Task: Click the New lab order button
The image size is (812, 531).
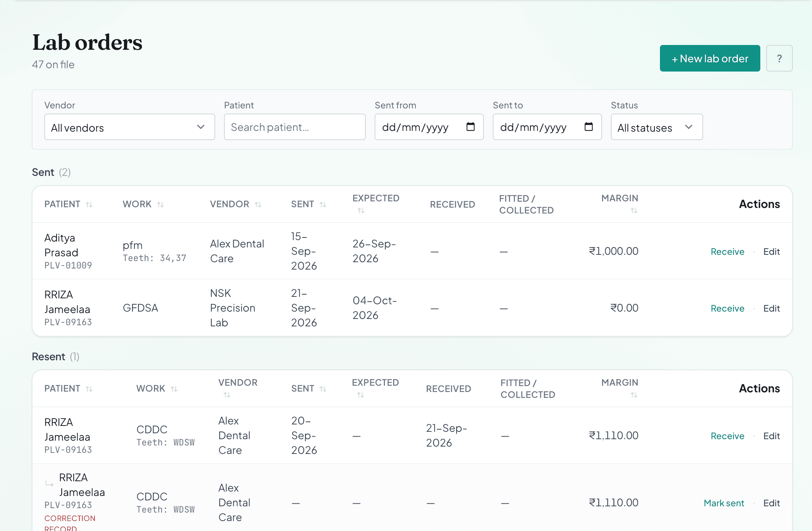Action: point(710,58)
